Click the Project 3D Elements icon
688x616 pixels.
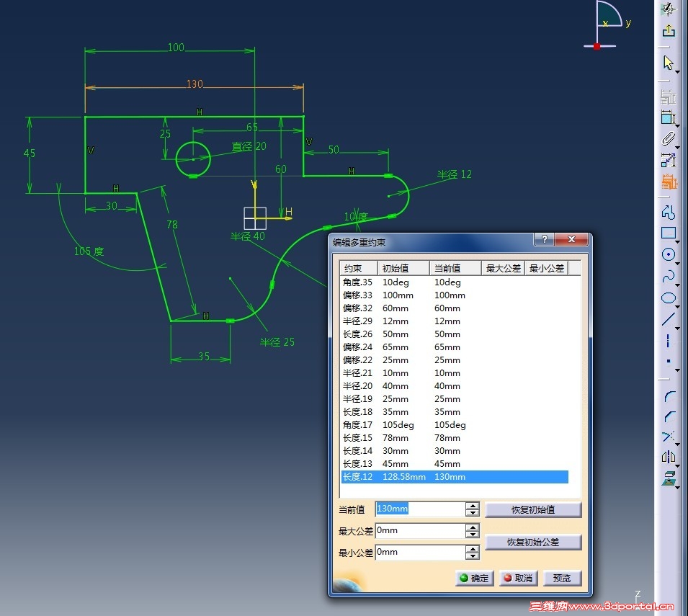pyautogui.click(x=669, y=478)
